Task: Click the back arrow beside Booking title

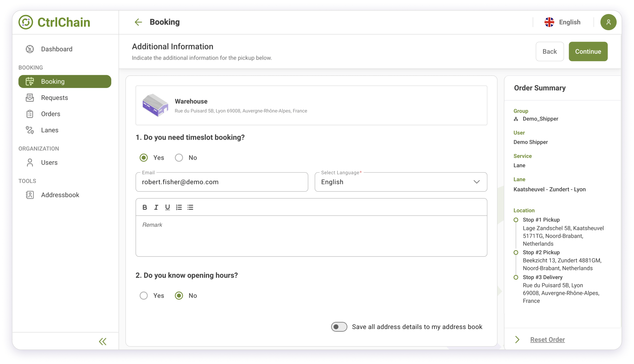Action: (138, 22)
